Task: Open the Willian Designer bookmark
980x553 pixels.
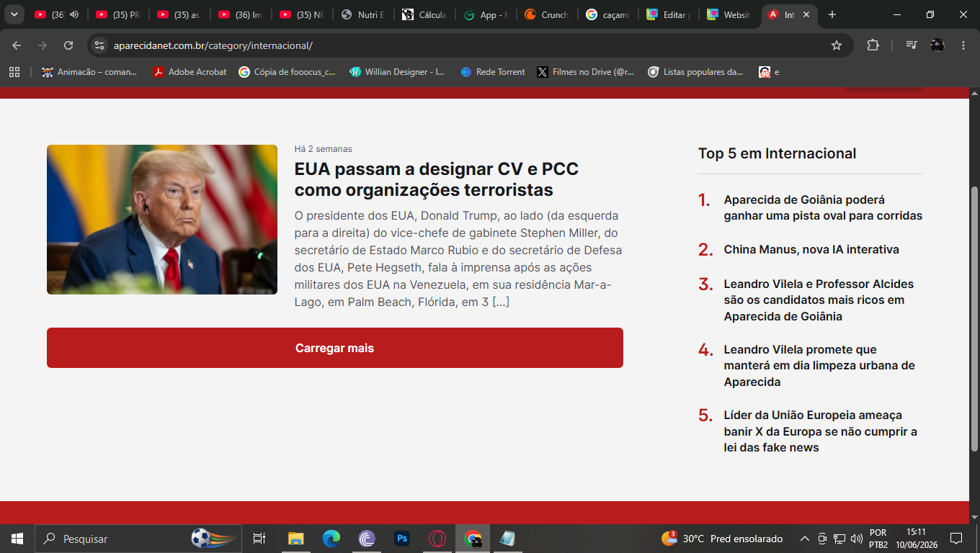Action: click(397, 72)
